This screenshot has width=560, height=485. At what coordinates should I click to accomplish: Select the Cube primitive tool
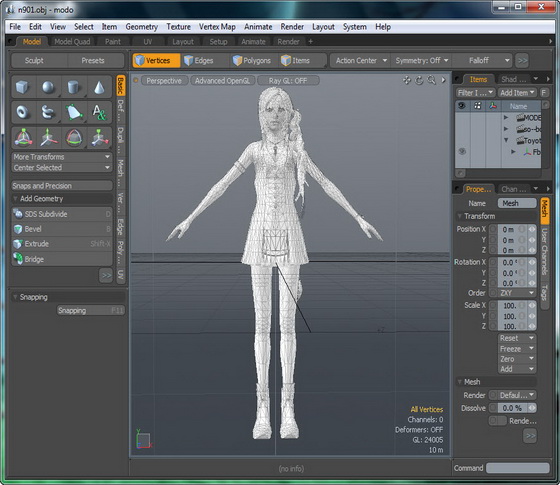23,87
